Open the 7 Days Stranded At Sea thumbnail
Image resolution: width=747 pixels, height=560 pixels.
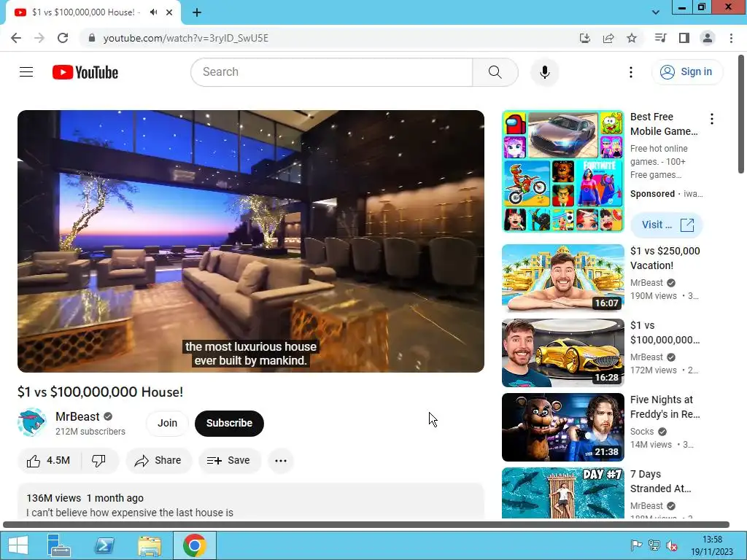point(562,494)
